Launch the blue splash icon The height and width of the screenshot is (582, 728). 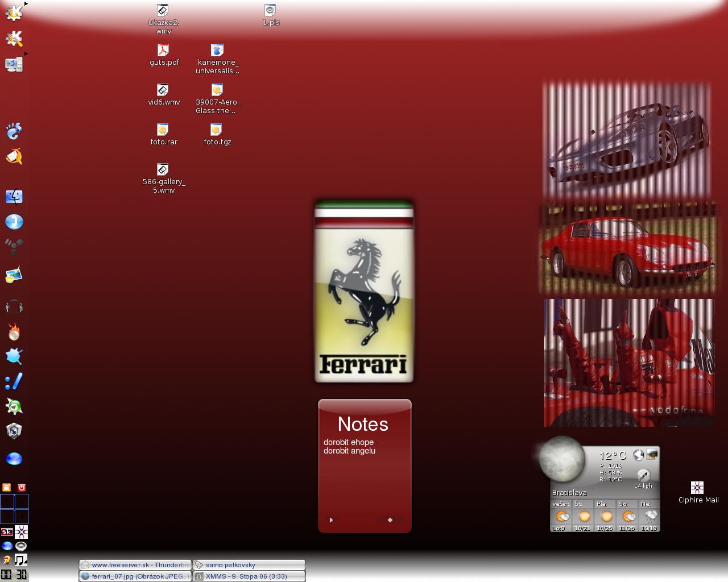(14, 356)
